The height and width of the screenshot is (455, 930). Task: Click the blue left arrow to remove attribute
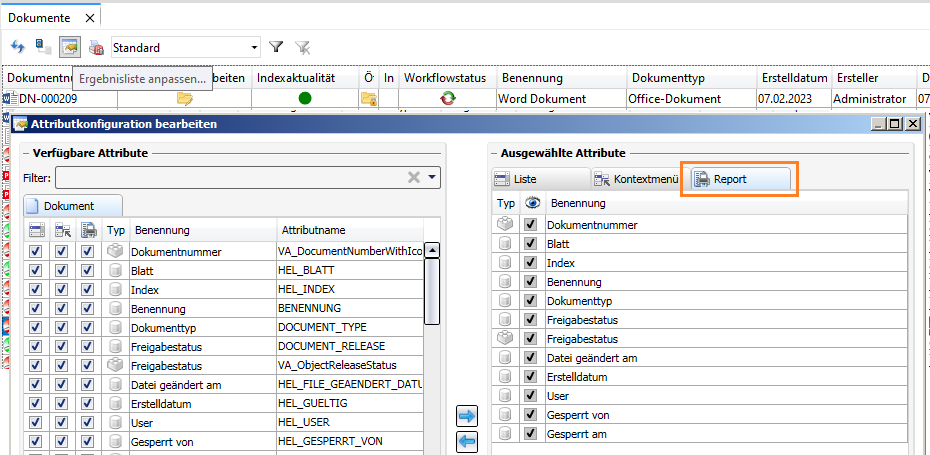467,441
